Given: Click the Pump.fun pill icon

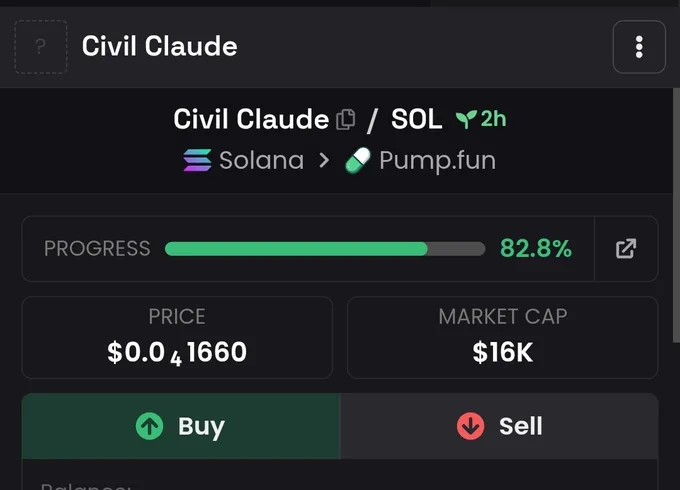Looking at the screenshot, I should pyautogui.click(x=358, y=160).
